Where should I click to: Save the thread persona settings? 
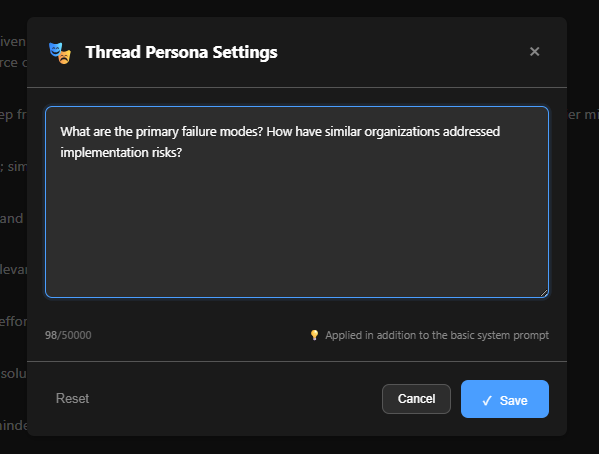point(505,399)
